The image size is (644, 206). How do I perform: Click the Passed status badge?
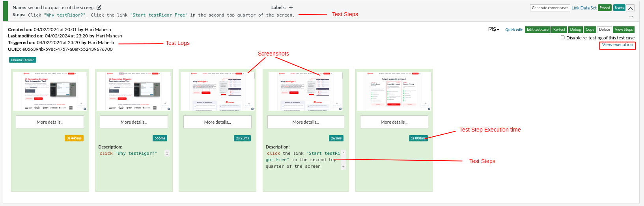point(605,8)
